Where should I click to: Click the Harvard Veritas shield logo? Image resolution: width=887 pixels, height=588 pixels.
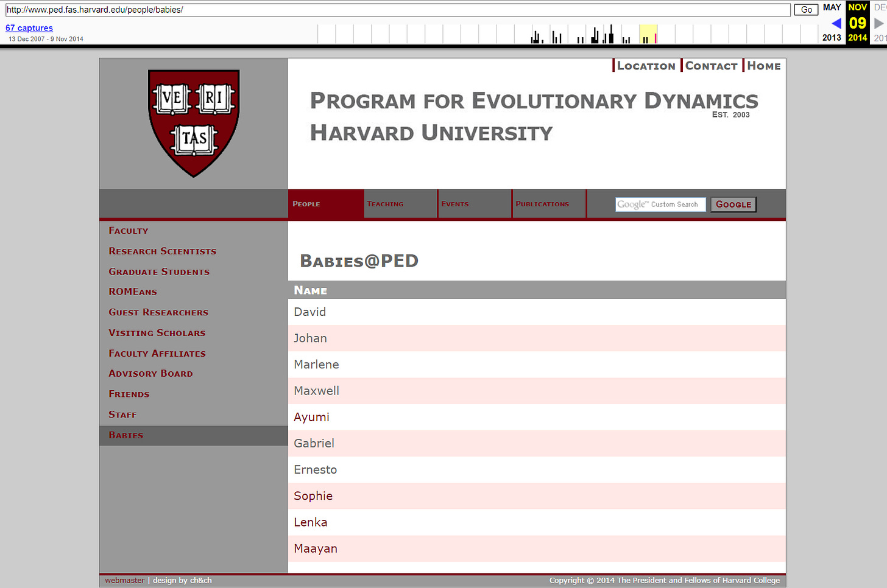pos(194,123)
